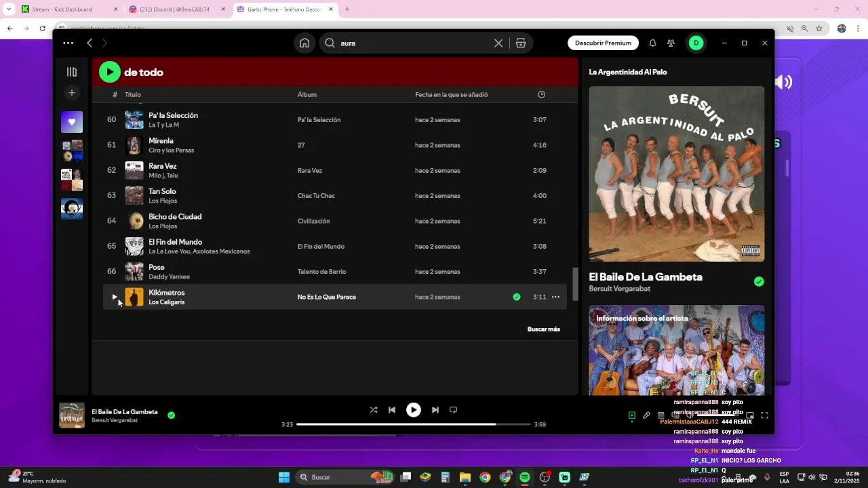Open the album No Es Lo Que Parece
The height and width of the screenshot is (488, 868).
tap(326, 297)
